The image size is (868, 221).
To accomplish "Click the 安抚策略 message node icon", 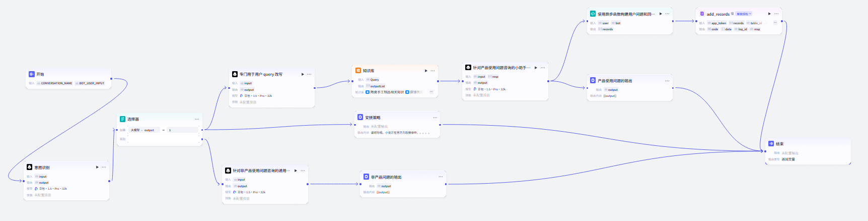I will point(360,118).
